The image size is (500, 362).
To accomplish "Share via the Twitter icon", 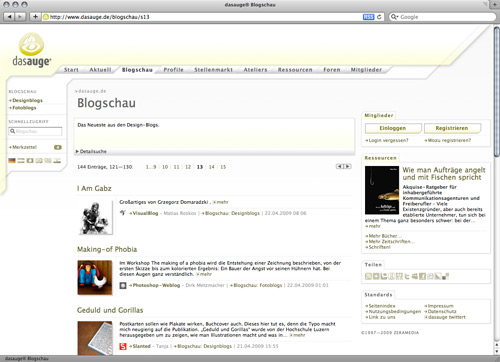I will [407, 276].
